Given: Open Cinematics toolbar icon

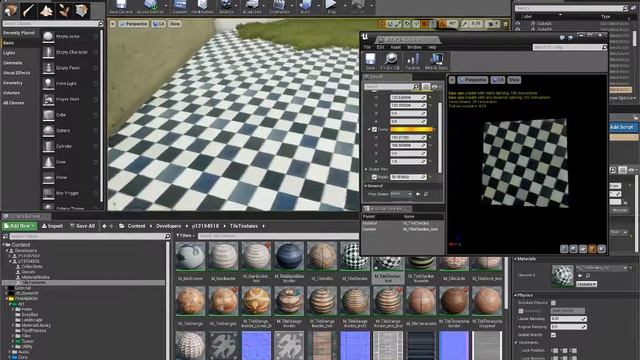Looking at the screenshot, I should point(279,7).
